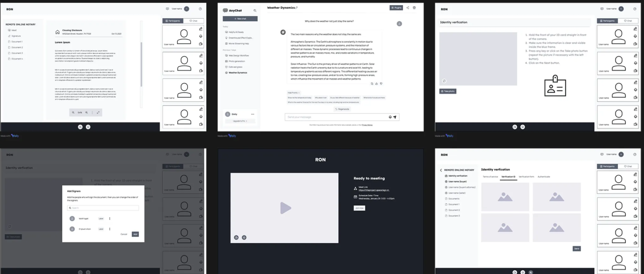Click the Add button in Add Signers
This screenshot has width=644, height=274.
pyautogui.click(x=135, y=234)
